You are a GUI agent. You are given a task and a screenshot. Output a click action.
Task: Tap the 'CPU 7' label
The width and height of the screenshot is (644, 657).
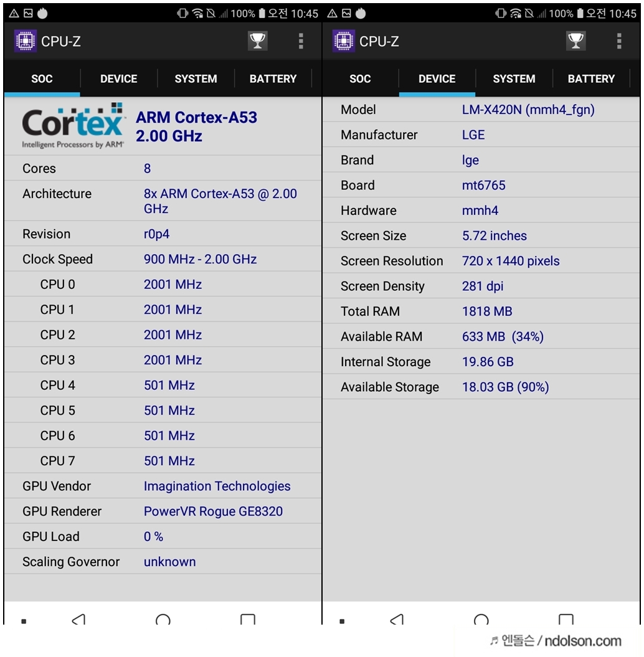57,461
